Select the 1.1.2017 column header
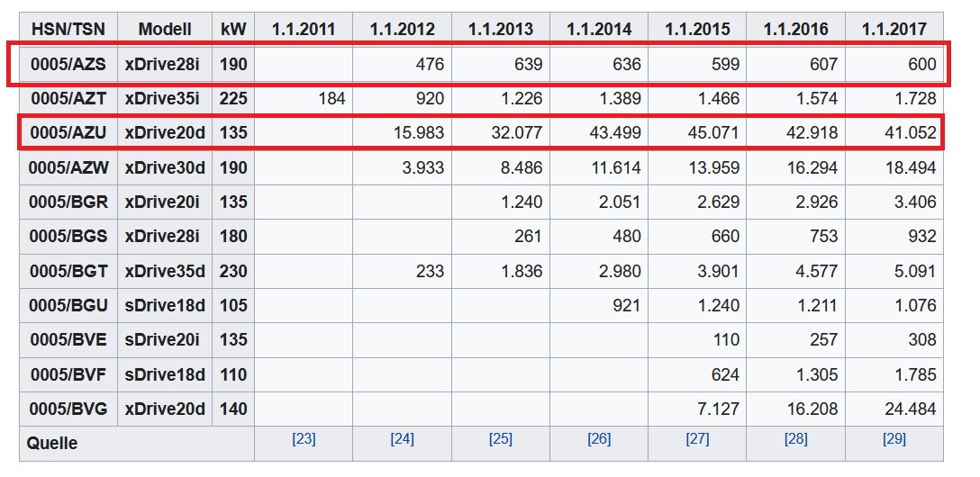 point(894,29)
